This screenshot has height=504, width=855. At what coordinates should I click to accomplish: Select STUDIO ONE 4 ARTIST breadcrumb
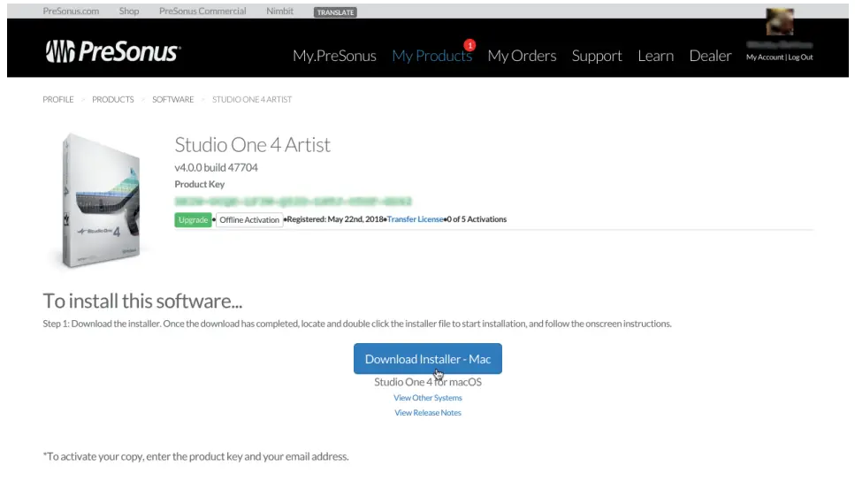252,99
